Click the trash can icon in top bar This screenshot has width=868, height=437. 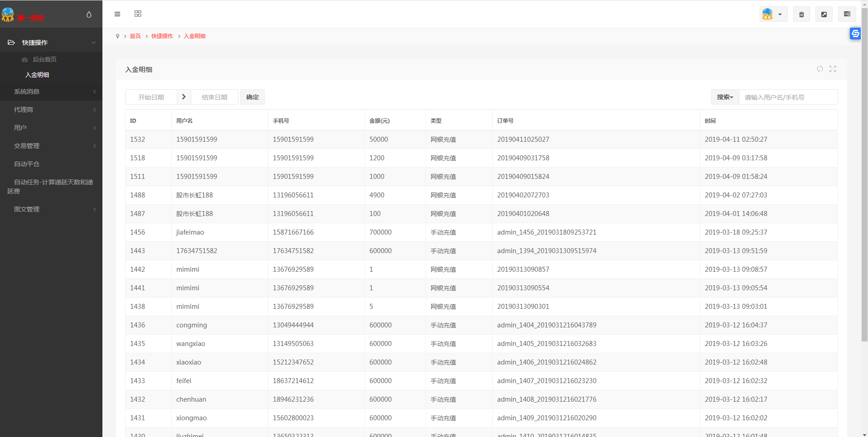[801, 14]
